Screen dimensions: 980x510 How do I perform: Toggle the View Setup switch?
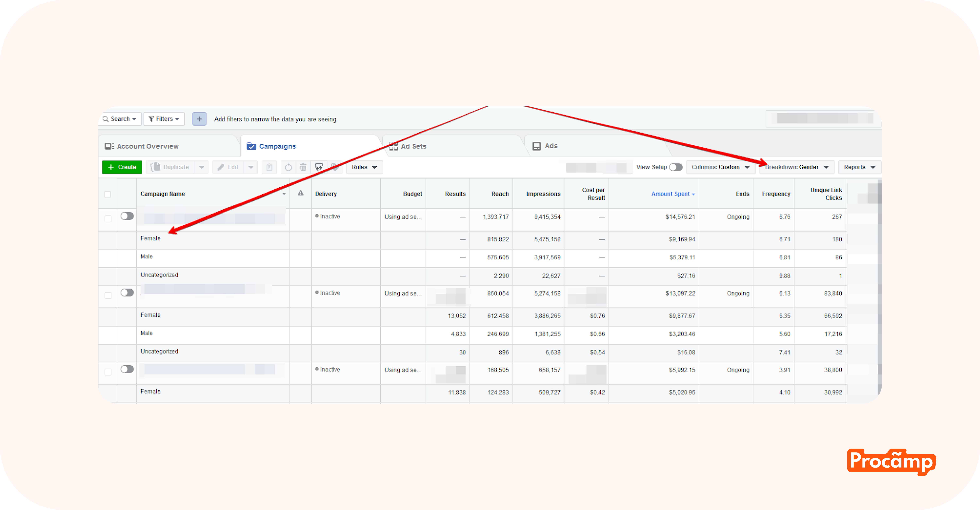click(x=676, y=167)
